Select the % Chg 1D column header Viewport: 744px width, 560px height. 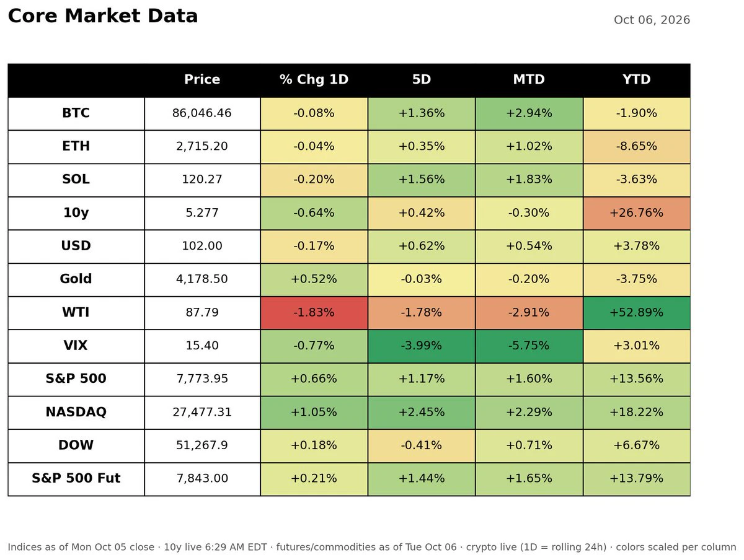pos(314,80)
